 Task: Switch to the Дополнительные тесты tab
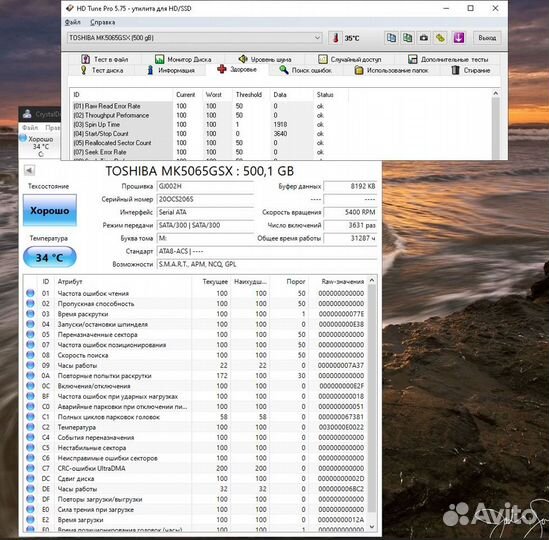coord(448,59)
